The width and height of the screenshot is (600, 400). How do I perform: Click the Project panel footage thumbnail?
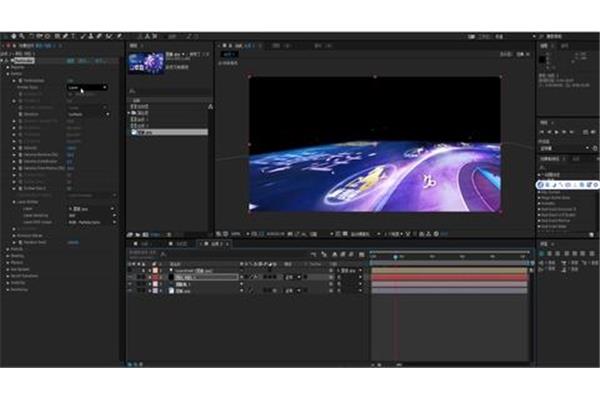tap(146, 63)
